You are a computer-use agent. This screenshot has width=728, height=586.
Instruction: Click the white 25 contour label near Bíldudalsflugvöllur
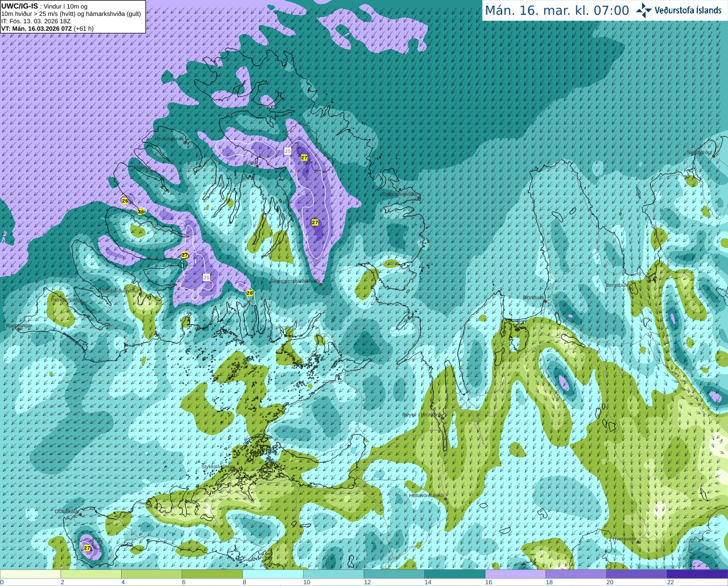coord(206,277)
